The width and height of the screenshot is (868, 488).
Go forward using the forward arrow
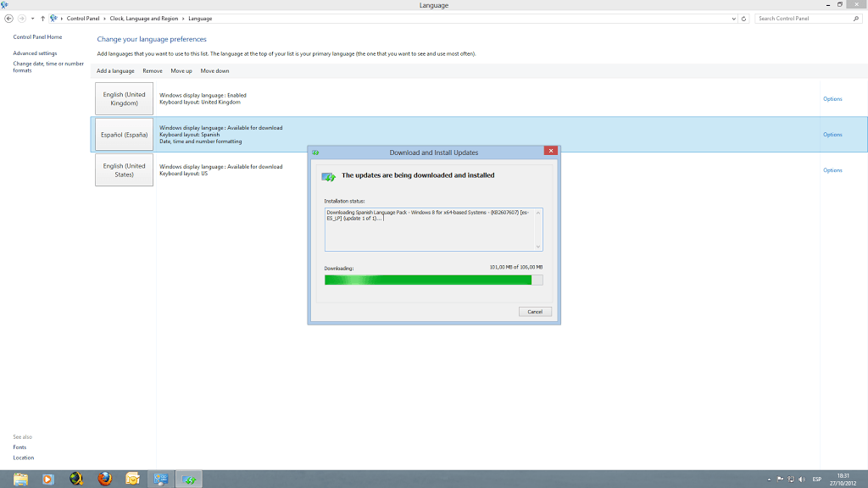click(x=21, y=19)
